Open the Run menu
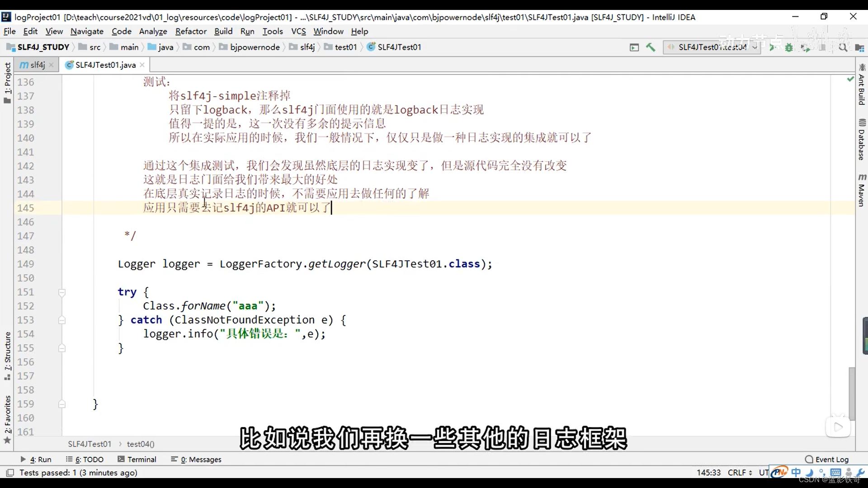 247,31
